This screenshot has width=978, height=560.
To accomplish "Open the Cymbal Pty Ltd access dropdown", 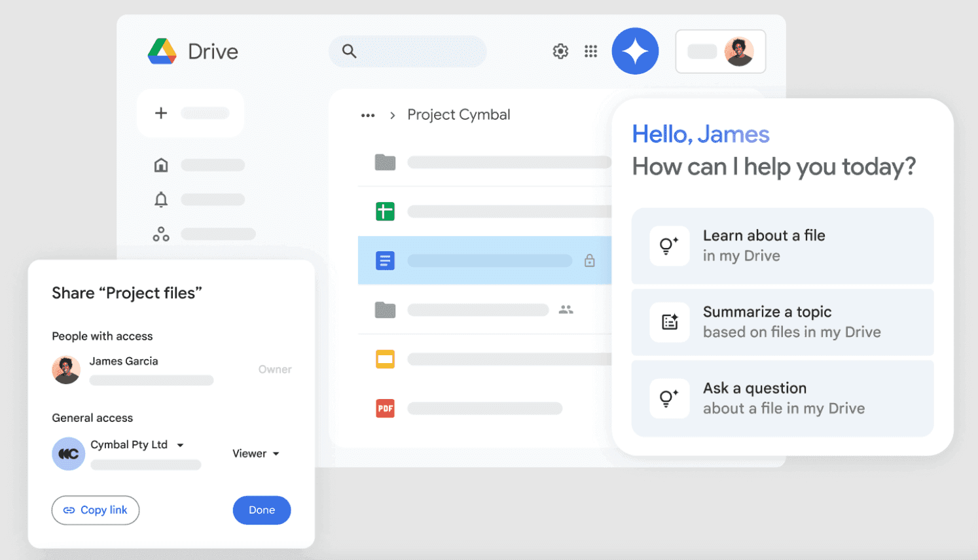I will point(180,444).
